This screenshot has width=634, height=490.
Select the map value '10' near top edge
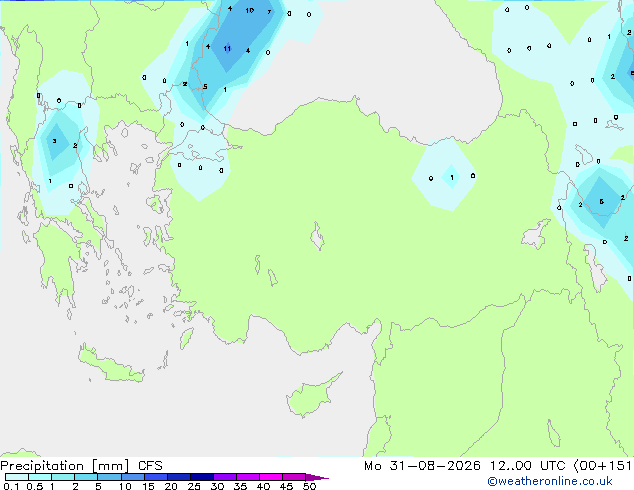click(249, 11)
